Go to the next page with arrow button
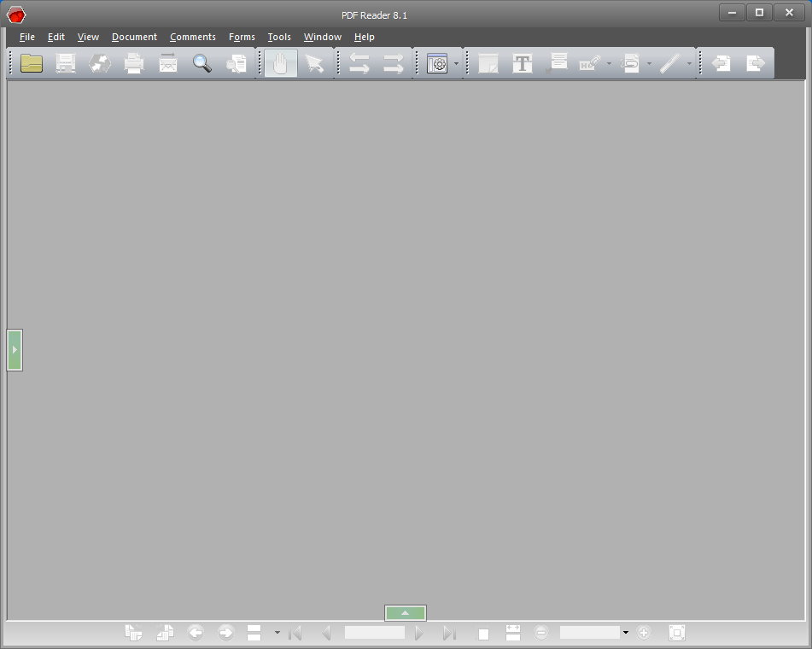 (x=418, y=632)
